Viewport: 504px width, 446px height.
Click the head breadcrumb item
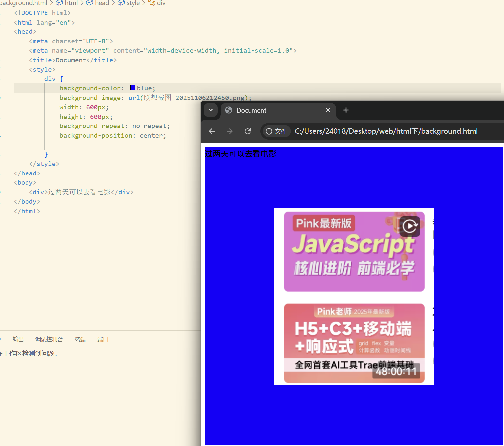coord(98,3)
